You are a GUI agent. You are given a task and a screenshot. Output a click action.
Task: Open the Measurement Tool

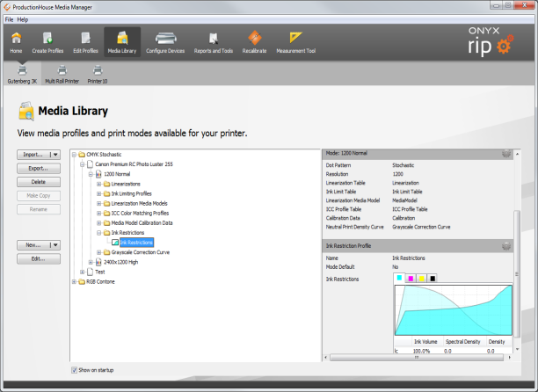point(295,42)
